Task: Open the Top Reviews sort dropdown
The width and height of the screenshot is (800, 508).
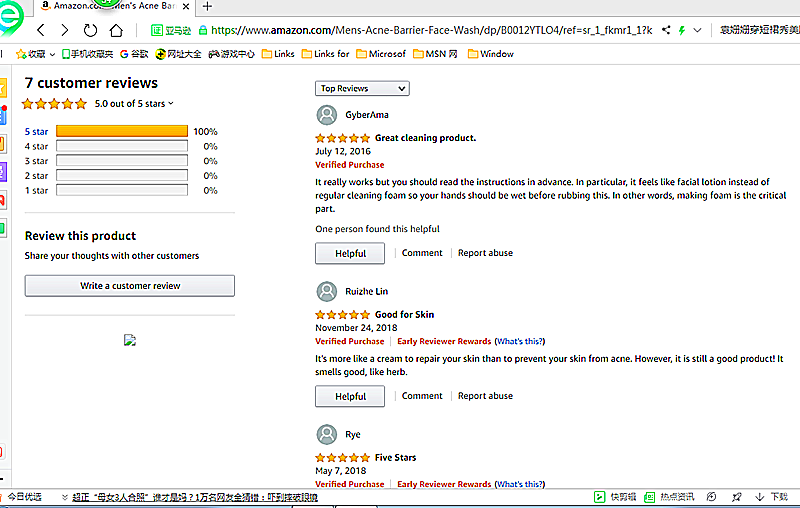Action: click(362, 89)
